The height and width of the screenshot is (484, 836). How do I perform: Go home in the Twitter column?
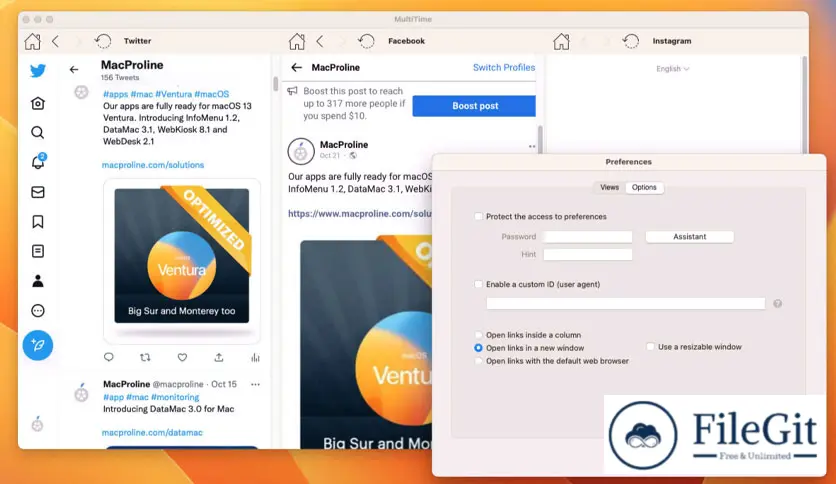click(33, 41)
